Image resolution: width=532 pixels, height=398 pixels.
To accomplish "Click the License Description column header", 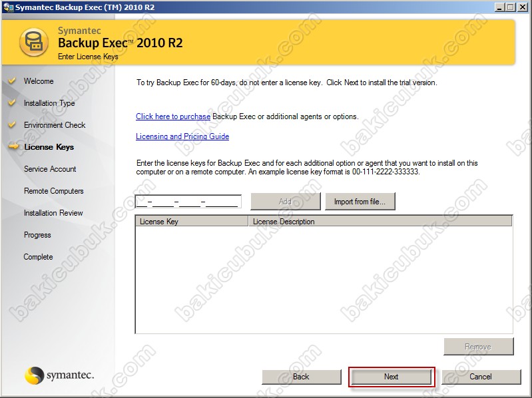I will [x=380, y=222].
